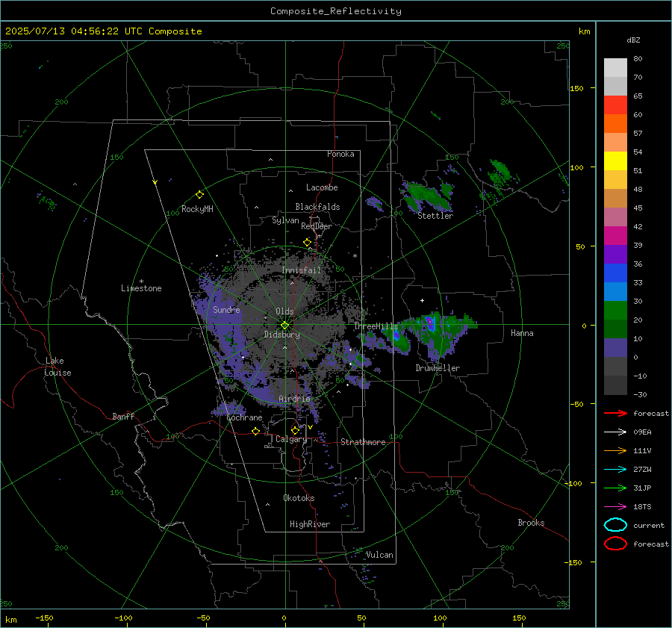Click the dBZ legend heading

click(633, 40)
